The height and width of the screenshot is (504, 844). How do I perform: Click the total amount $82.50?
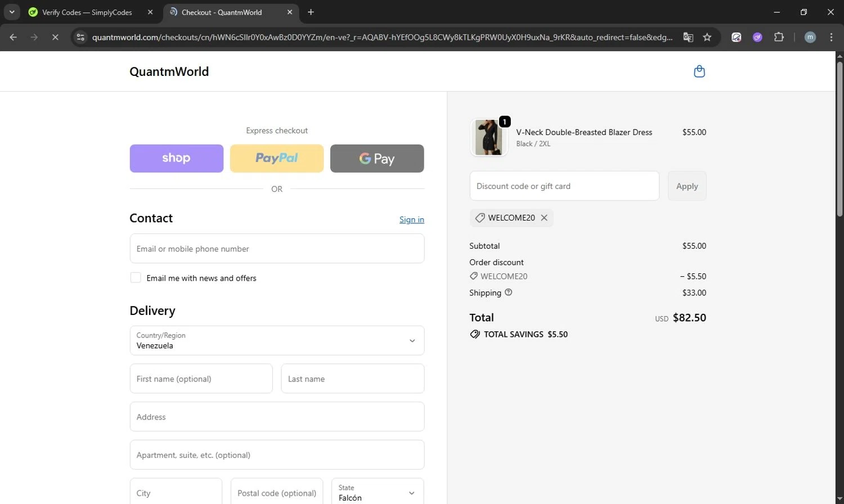coord(689,318)
